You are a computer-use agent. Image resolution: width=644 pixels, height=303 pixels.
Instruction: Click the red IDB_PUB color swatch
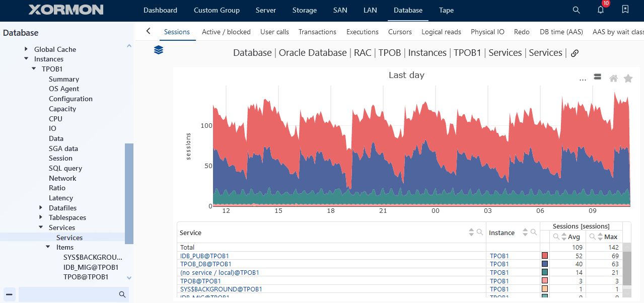(544, 256)
